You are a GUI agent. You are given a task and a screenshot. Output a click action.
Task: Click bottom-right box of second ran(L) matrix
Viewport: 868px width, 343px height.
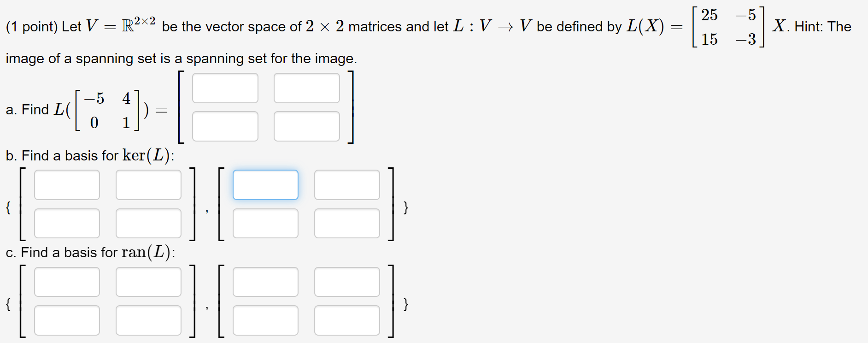tap(347, 320)
